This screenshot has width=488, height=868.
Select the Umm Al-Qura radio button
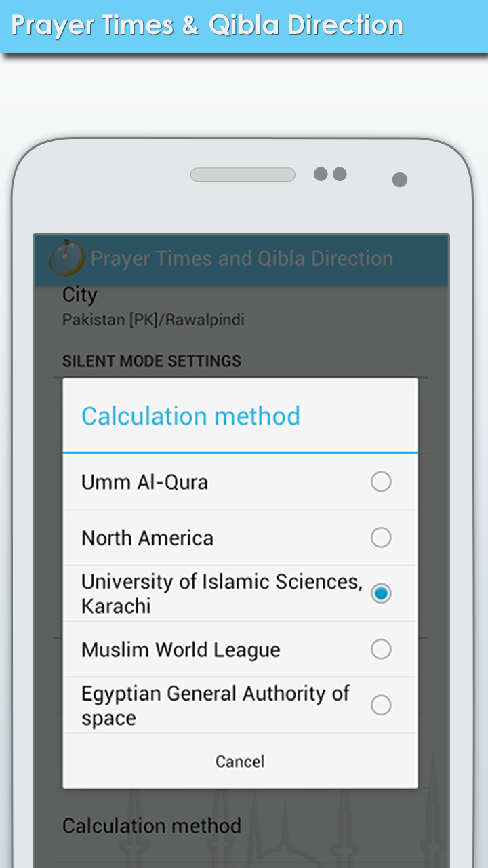(x=381, y=482)
